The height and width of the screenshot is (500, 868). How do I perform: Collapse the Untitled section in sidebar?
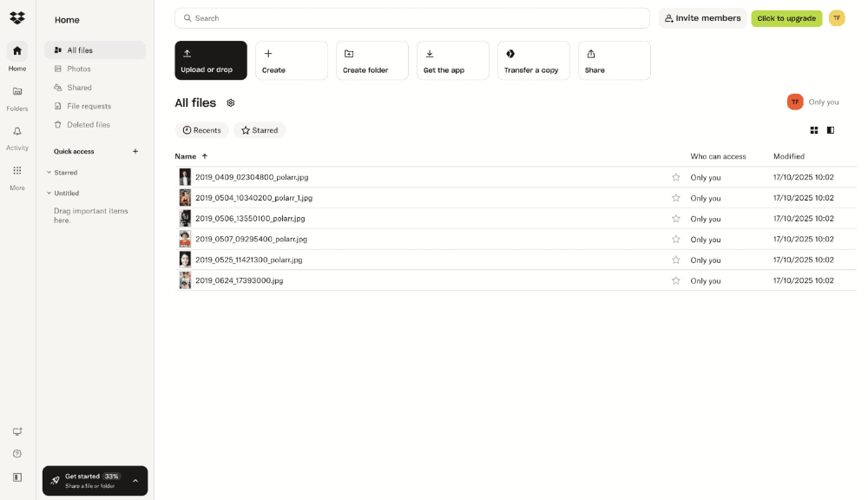[x=49, y=194]
